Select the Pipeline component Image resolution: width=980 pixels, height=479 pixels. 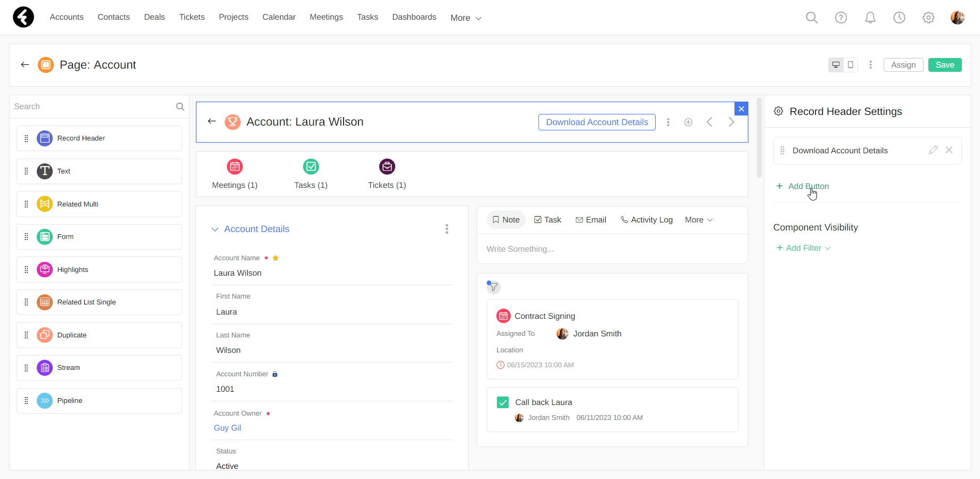[x=99, y=401]
